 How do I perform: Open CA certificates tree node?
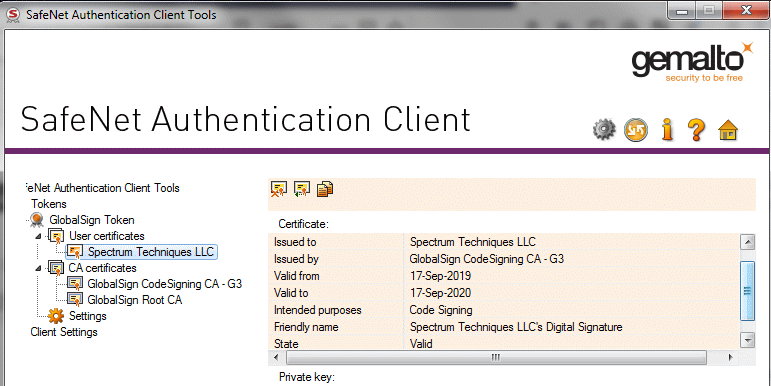coord(102,268)
